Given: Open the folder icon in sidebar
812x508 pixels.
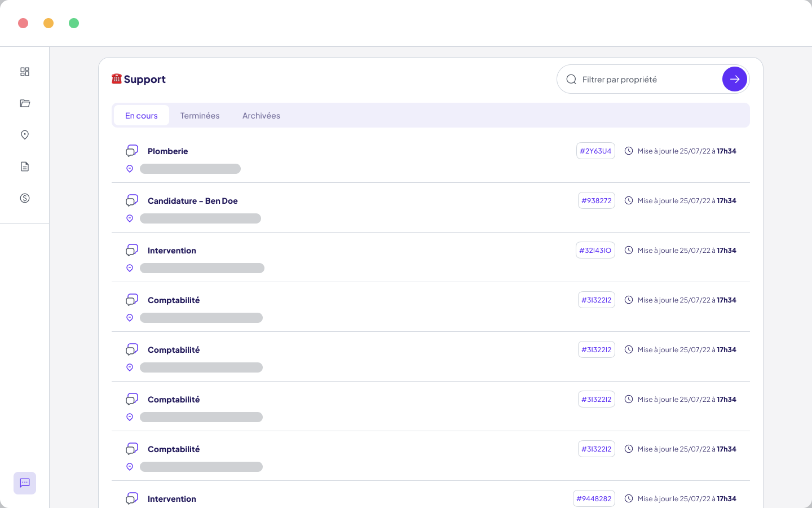Looking at the screenshot, I should (x=25, y=103).
